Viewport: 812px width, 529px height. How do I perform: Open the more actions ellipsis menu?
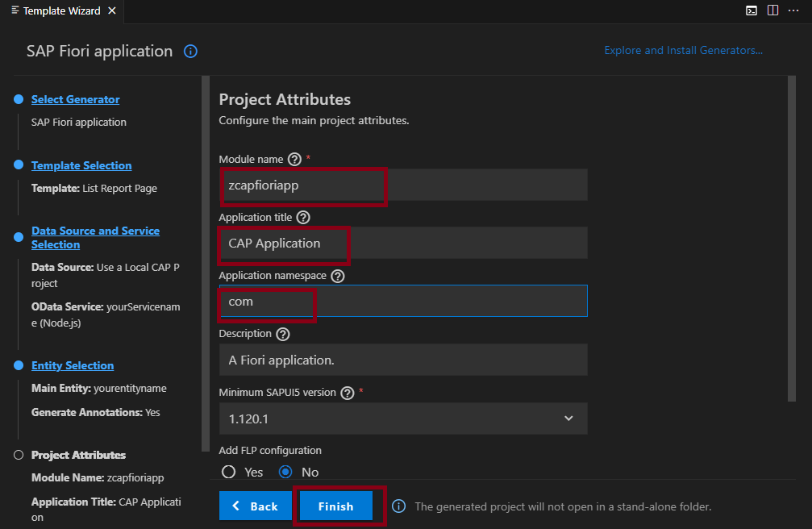pyautogui.click(x=793, y=10)
